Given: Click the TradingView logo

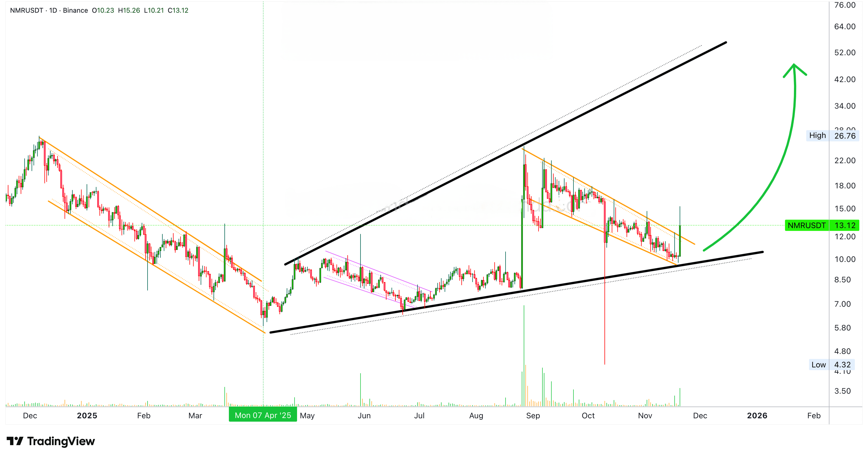Looking at the screenshot, I should [51, 441].
